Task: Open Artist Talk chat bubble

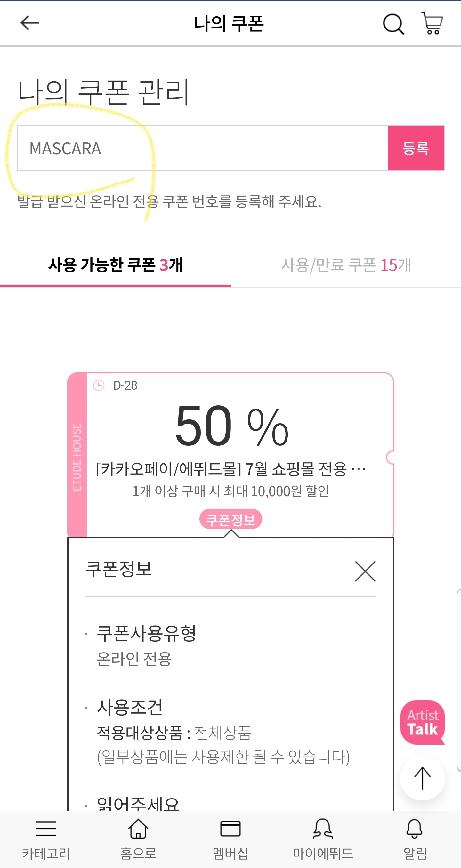Action: [x=422, y=721]
